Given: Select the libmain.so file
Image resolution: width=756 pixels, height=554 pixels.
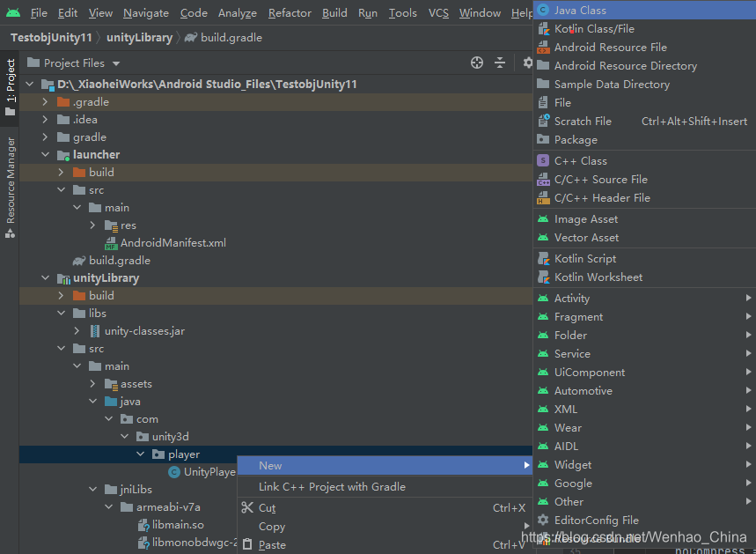Looking at the screenshot, I should (171, 525).
